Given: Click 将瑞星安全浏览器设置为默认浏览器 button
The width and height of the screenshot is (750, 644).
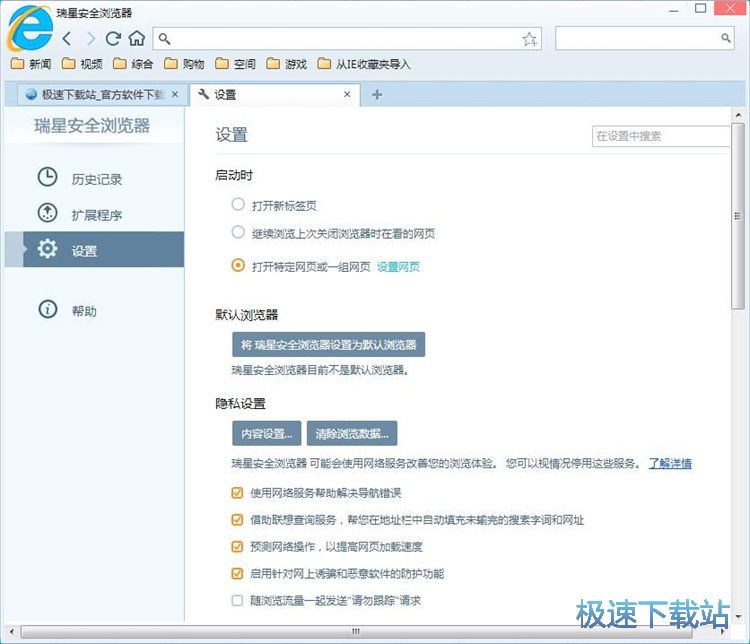Looking at the screenshot, I should pyautogui.click(x=329, y=344).
